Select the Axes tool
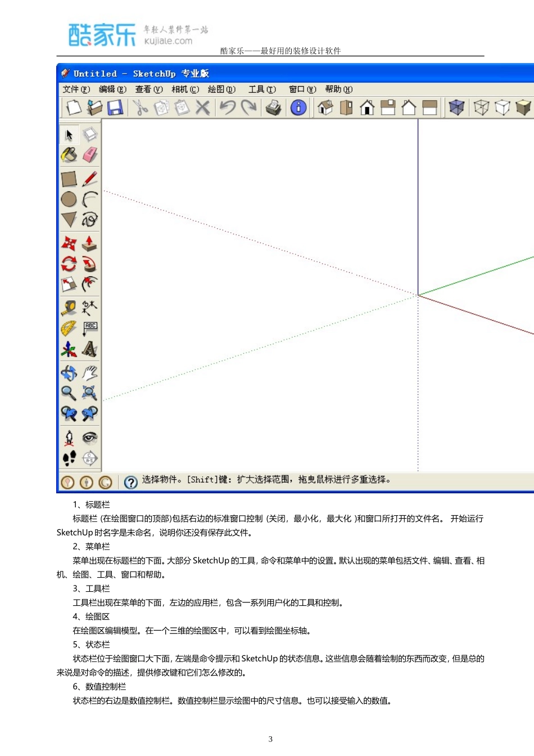This screenshot has width=534, height=756. tap(69, 349)
